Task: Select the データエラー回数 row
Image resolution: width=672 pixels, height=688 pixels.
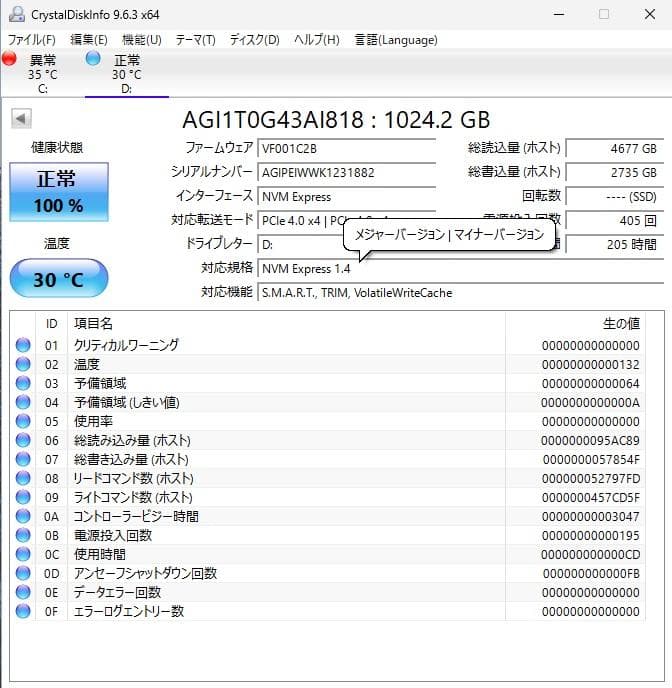Action: [x=328, y=592]
